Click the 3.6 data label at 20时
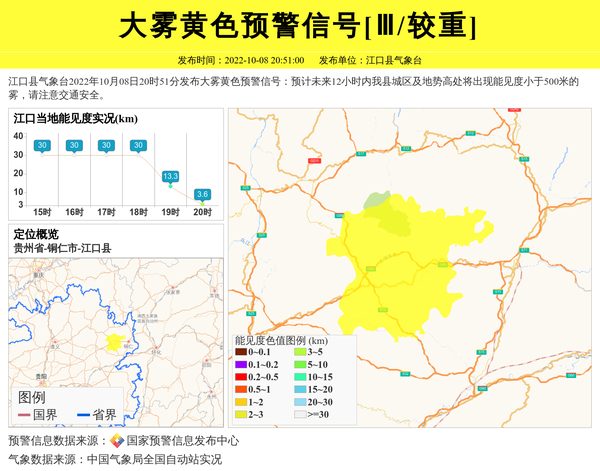The image size is (600, 471). [202, 194]
